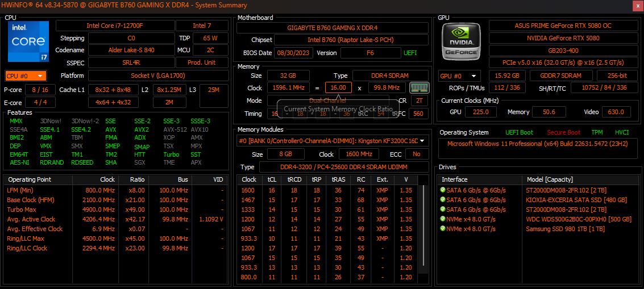Click the Secure Boot status label
The height and width of the screenshot is (289, 644).
[563, 133]
